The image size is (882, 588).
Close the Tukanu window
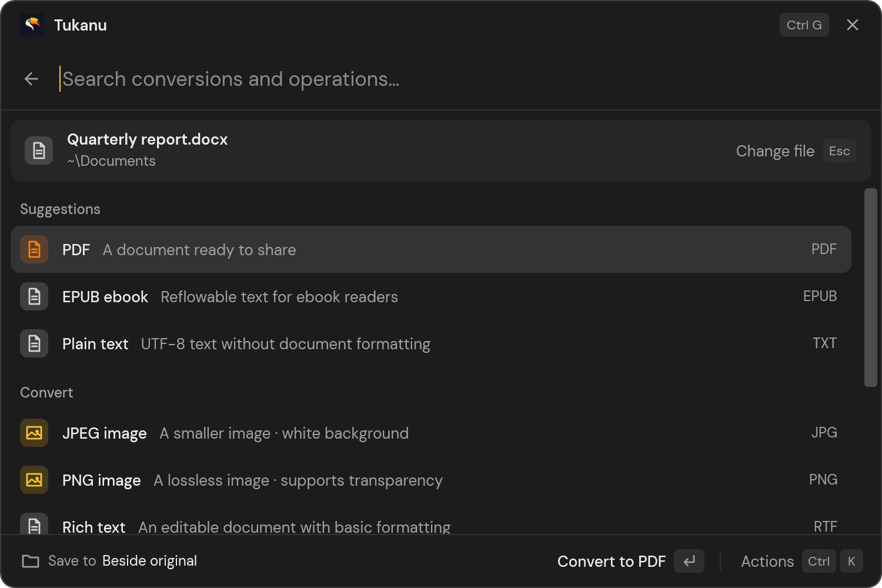853,25
